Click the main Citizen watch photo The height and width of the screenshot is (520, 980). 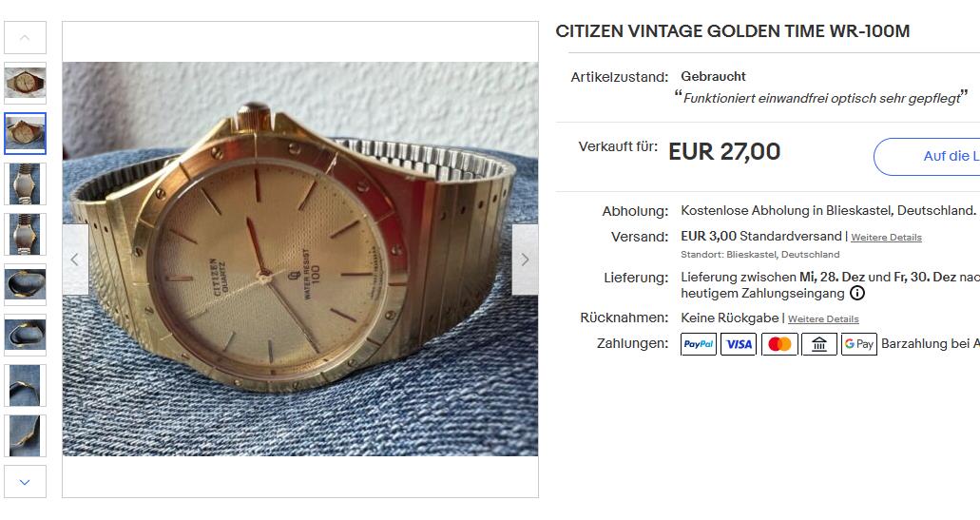300,259
